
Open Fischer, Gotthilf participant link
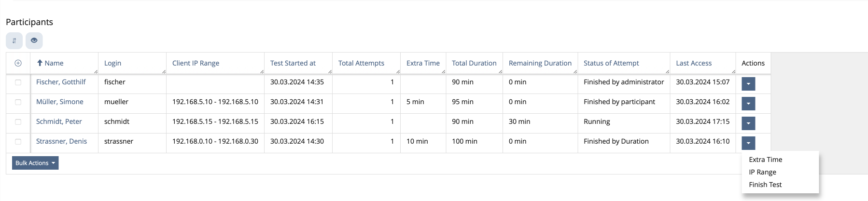[61, 82]
